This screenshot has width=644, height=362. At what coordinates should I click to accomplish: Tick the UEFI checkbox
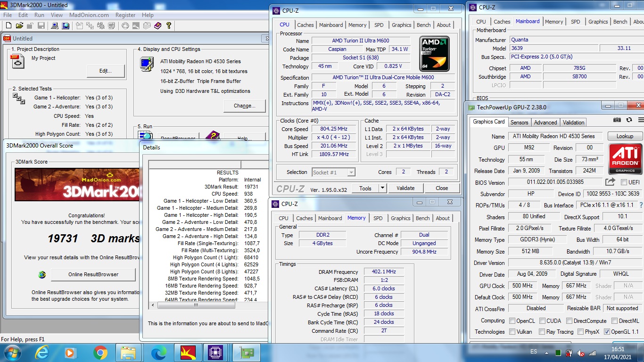coord(624,182)
